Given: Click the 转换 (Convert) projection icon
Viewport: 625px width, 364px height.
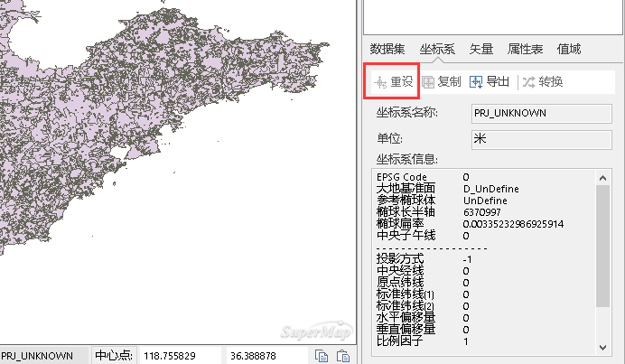Looking at the screenshot, I should pyautogui.click(x=528, y=82).
